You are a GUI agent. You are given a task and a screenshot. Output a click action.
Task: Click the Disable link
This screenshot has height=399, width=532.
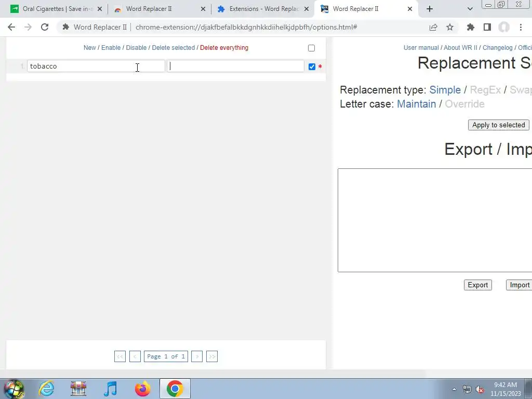[x=136, y=48]
